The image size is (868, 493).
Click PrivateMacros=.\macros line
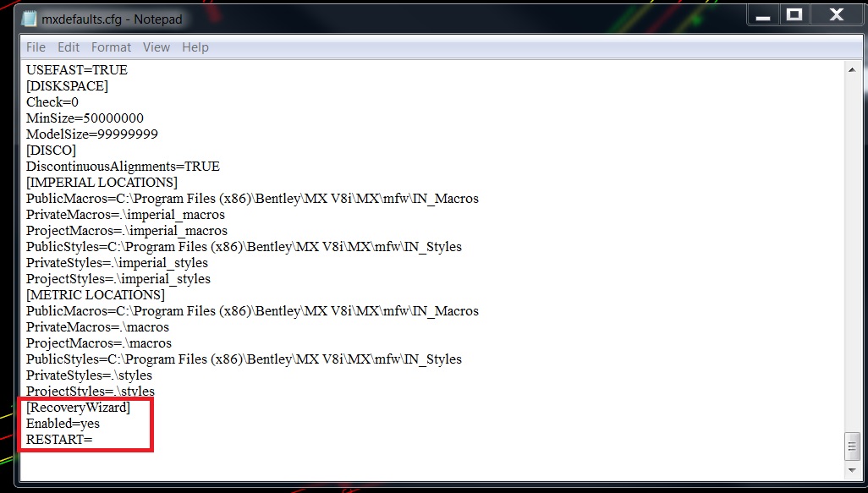click(x=97, y=327)
